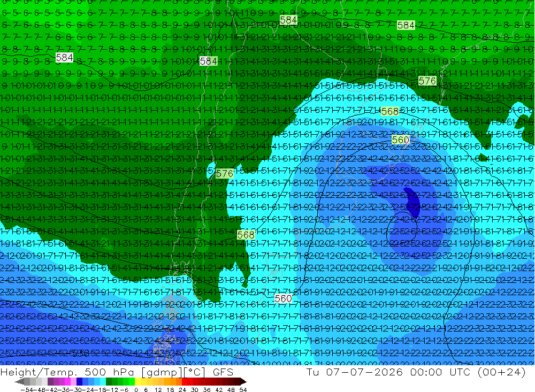Click the 54 legend value
This screenshot has width=535, height=392.
243,390
